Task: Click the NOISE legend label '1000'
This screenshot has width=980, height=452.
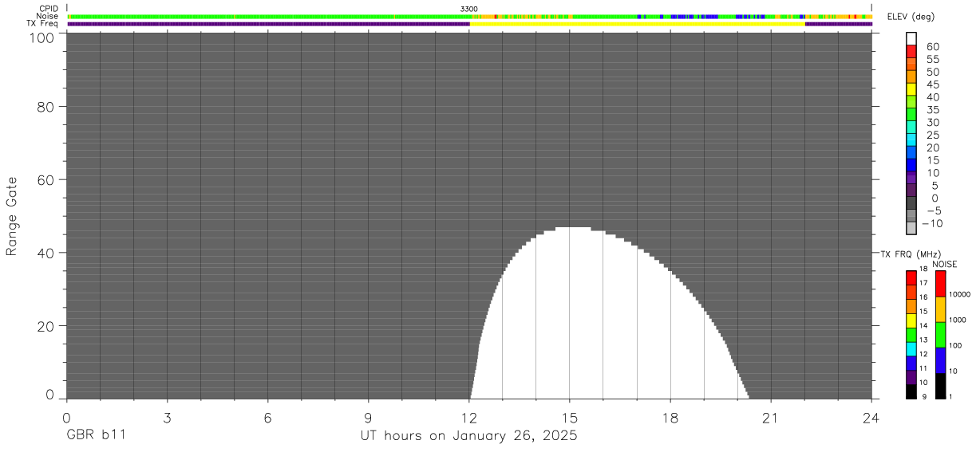Action: [x=958, y=320]
